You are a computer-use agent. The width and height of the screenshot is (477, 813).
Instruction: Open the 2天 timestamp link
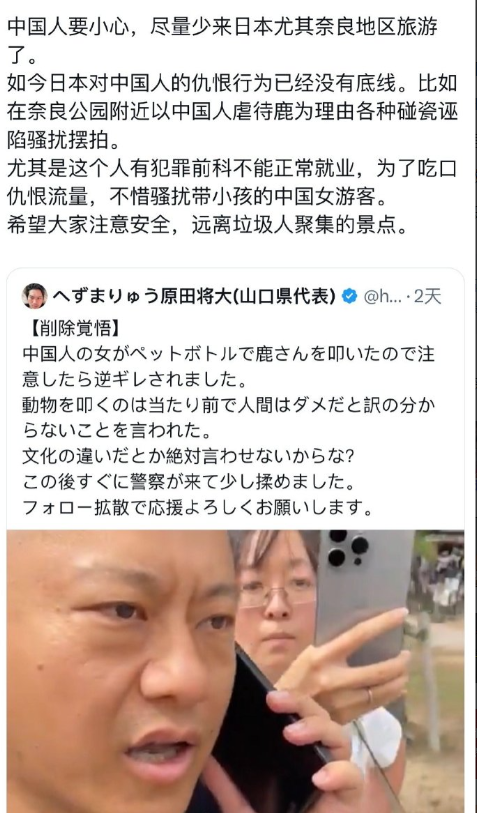428,297
